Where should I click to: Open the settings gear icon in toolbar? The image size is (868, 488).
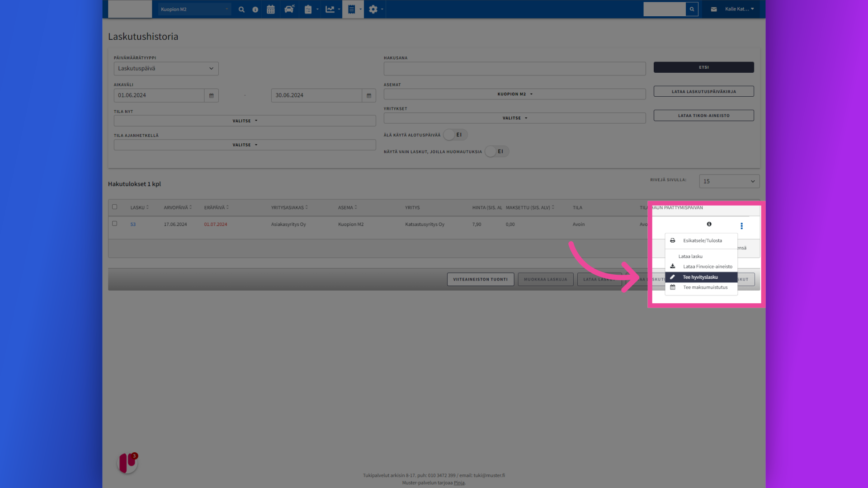tap(373, 9)
